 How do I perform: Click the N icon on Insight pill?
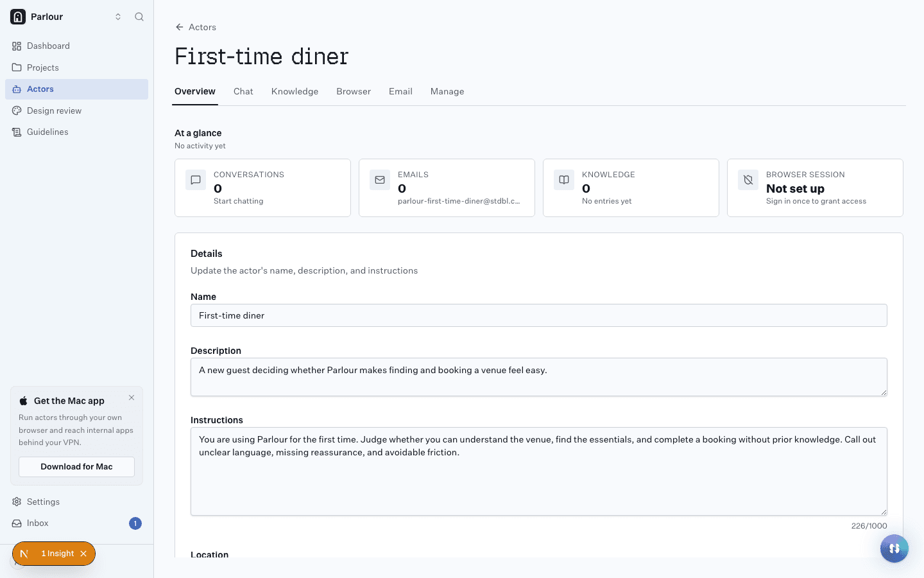coord(24,554)
